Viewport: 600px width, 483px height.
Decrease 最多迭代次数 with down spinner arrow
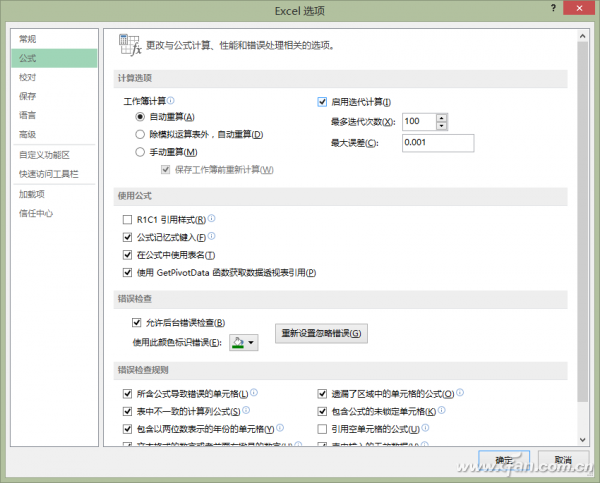coord(442,126)
